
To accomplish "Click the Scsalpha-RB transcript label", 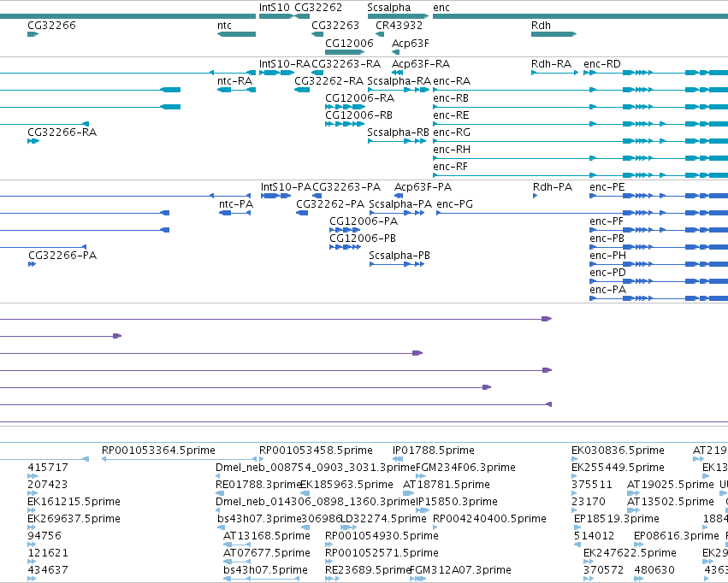I will click(399, 132).
